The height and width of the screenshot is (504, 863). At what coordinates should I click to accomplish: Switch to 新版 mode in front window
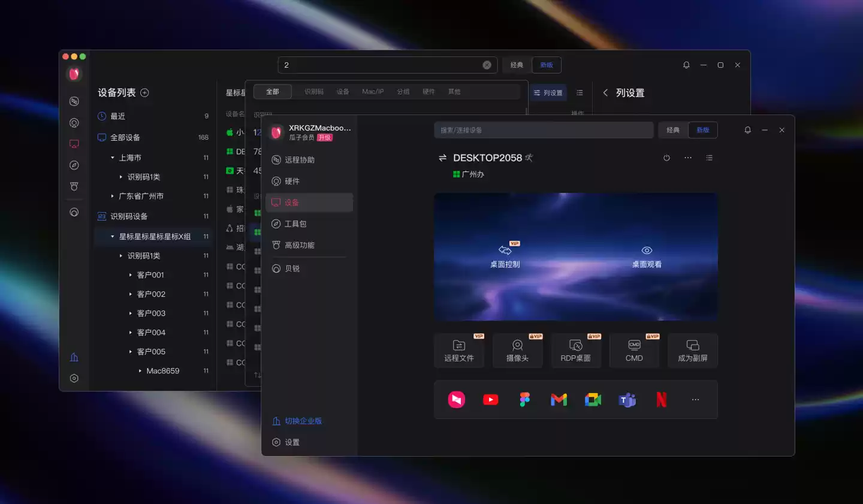[x=703, y=130]
